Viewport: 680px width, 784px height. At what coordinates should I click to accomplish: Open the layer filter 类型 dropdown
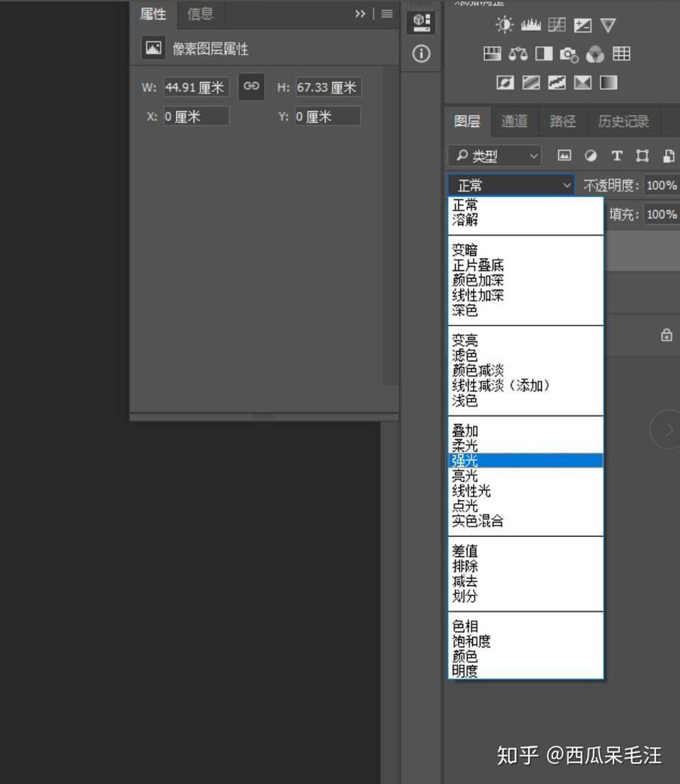pyautogui.click(x=494, y=156)
